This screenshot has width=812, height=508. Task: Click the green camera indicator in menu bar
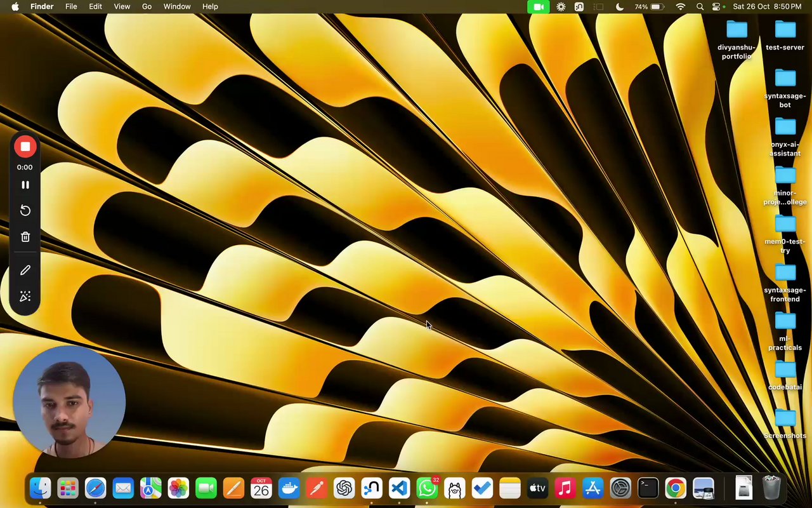click(539, 6)
